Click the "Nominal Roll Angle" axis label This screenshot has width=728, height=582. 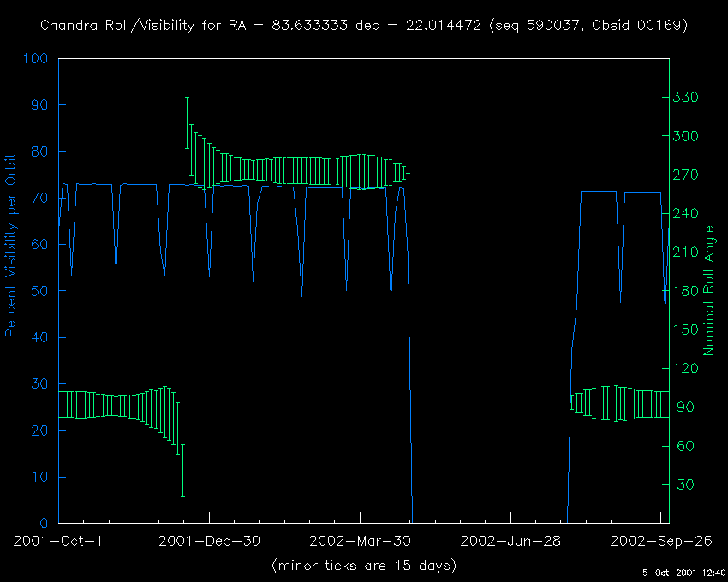[709, 291]
